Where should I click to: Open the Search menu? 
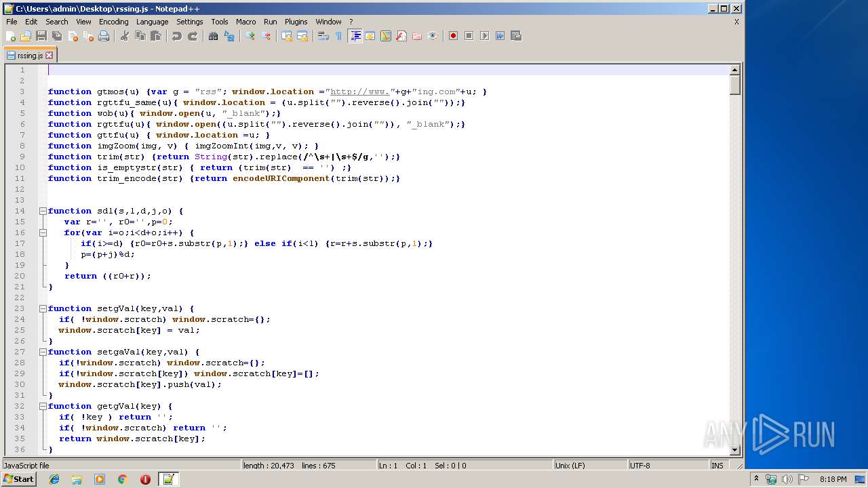pos(57,22)
